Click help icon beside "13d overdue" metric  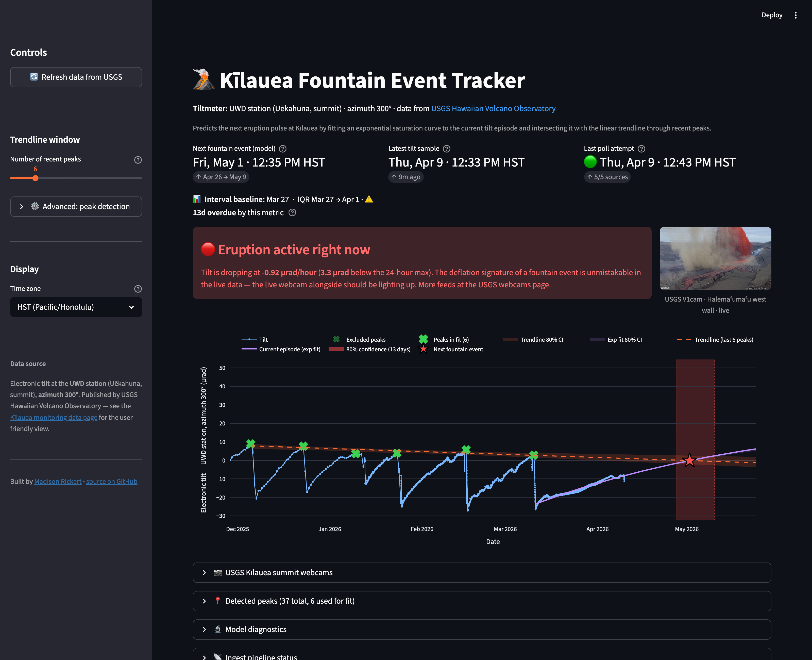point(293,212)
